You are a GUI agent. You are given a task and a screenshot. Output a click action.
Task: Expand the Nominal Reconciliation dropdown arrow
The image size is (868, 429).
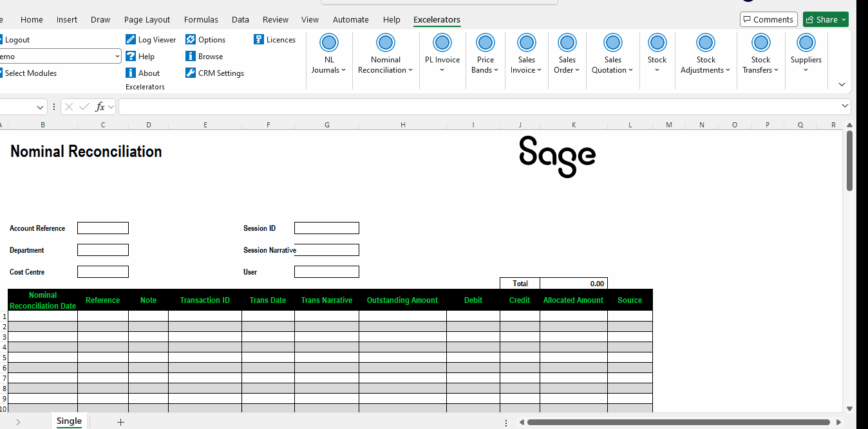410,70
